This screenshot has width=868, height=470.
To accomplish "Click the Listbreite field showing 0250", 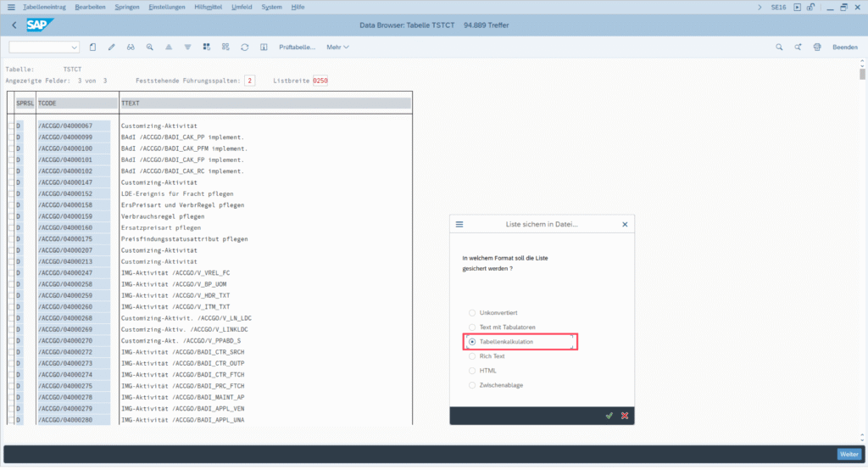I will pos(320,81).
